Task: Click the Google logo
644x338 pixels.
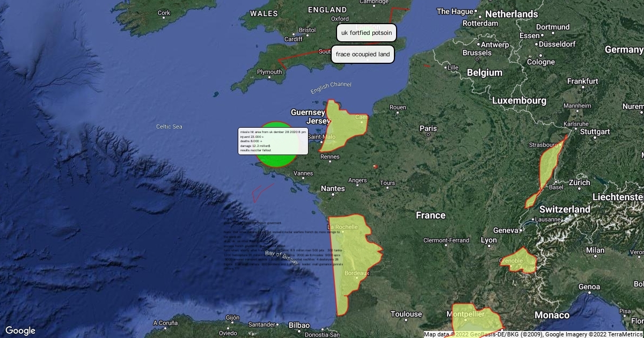Action: 20,330
